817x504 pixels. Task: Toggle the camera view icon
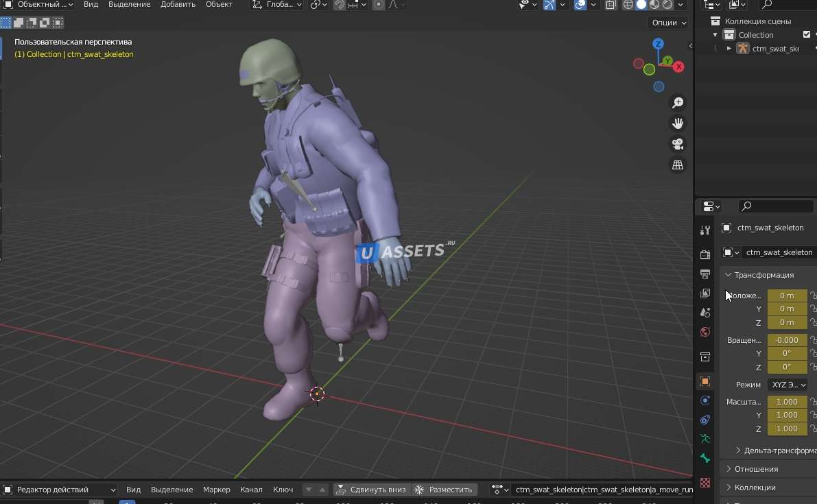click(x=678, y=144)
